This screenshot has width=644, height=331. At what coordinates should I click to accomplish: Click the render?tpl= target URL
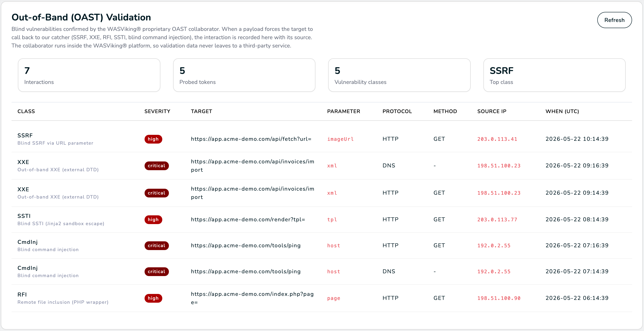[x=248, y=220]
